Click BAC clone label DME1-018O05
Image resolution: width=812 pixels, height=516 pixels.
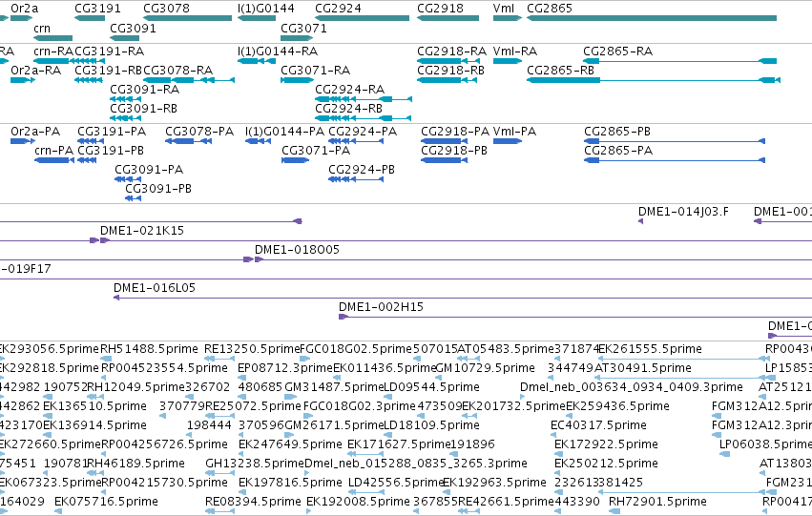[x=298, y=250]
